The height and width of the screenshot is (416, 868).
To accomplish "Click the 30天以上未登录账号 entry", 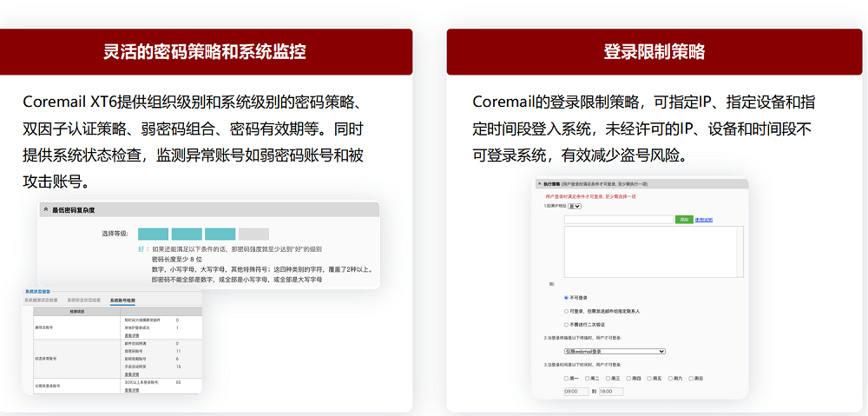I will coord(141,382).
